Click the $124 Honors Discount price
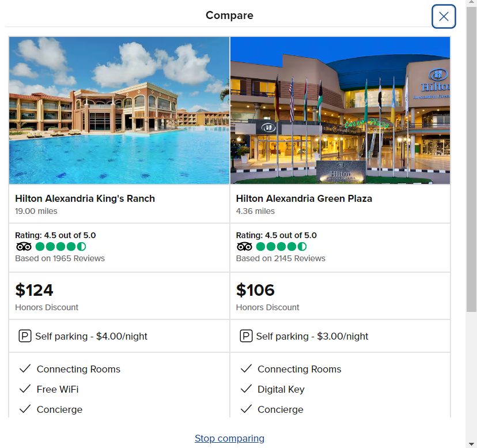Screen dimensions: 477x448 [x=34, y=290]
